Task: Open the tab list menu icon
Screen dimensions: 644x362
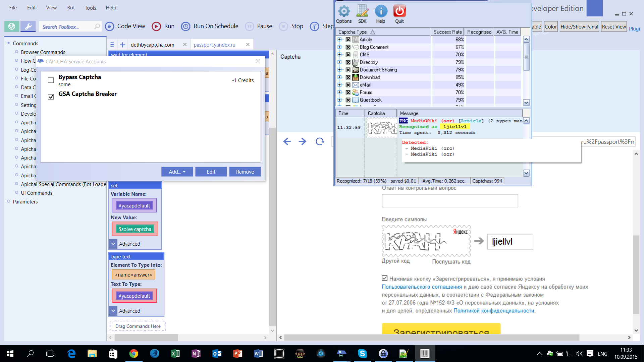Action: tap(112, 45)
